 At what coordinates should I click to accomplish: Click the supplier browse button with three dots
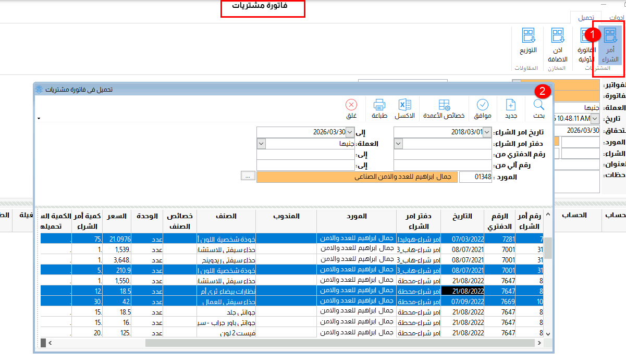tap(248, 177)
